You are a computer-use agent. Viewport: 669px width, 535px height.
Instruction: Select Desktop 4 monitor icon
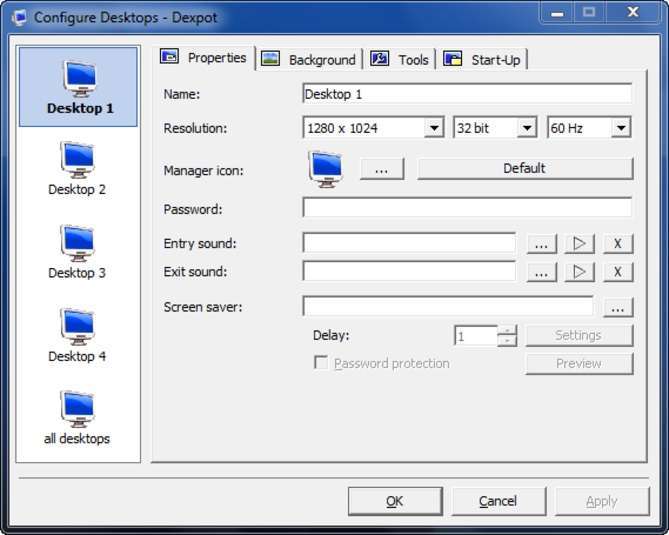pos(77,327)
